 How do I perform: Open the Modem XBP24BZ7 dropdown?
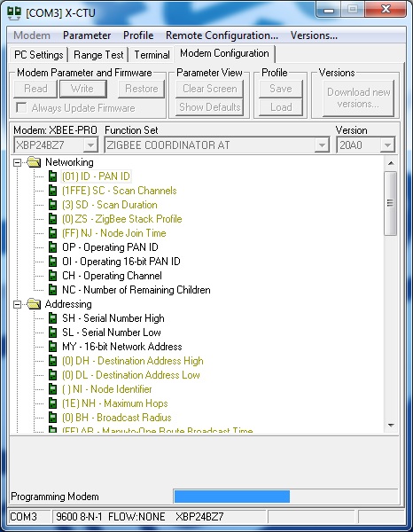[x=90, y=145]
